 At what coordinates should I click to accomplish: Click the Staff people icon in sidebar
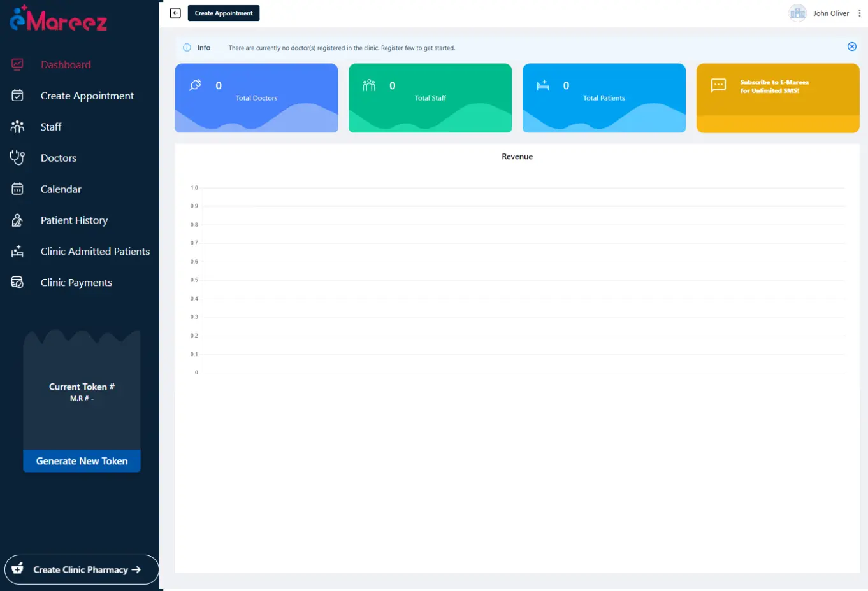tap(17, 127)
